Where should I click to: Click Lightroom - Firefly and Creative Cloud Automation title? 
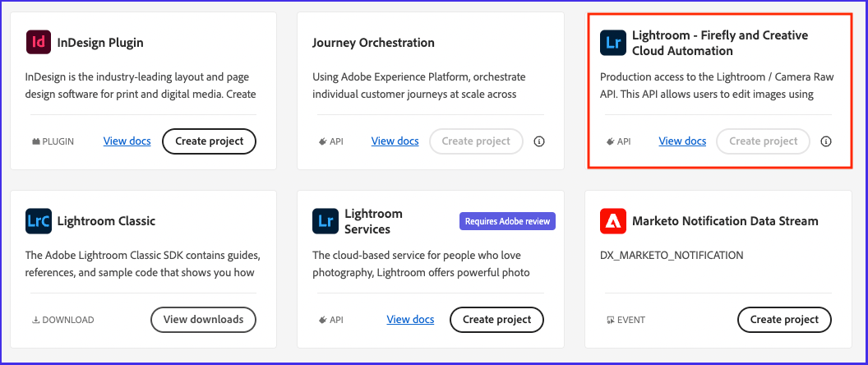pos(720,43)
